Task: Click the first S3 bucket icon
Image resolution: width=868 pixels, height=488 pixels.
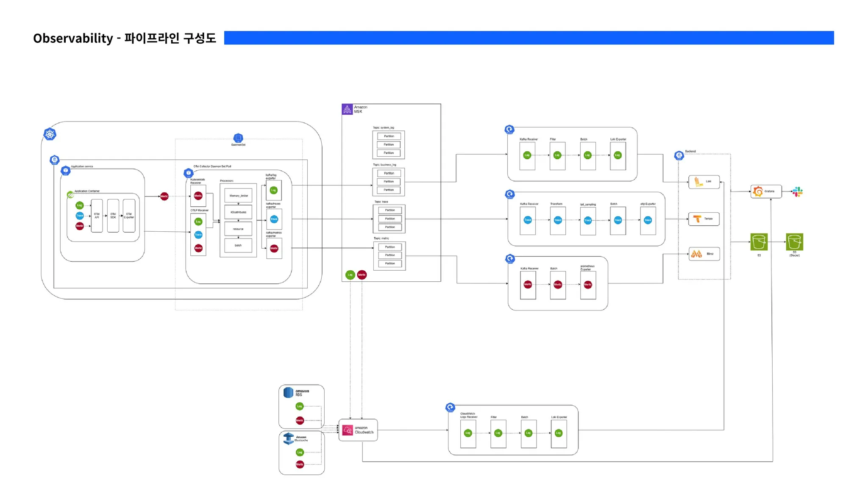Action: (x=759, y=242)
